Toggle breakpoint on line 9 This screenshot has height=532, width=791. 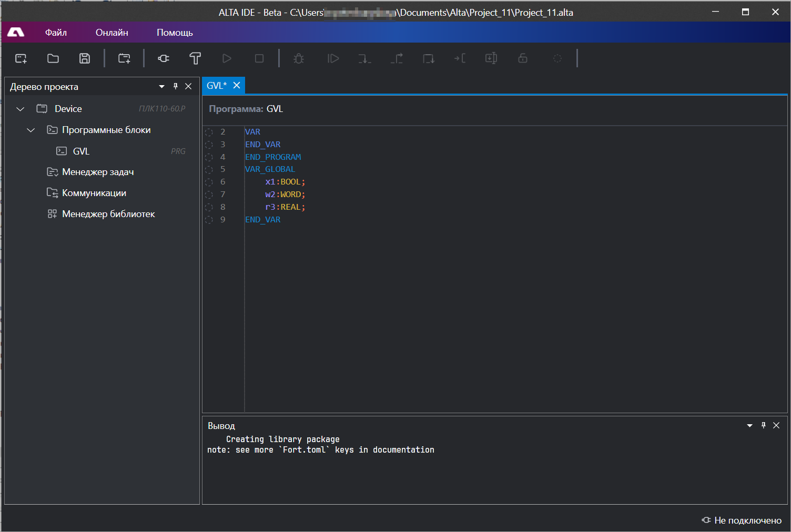pos(209,220)
